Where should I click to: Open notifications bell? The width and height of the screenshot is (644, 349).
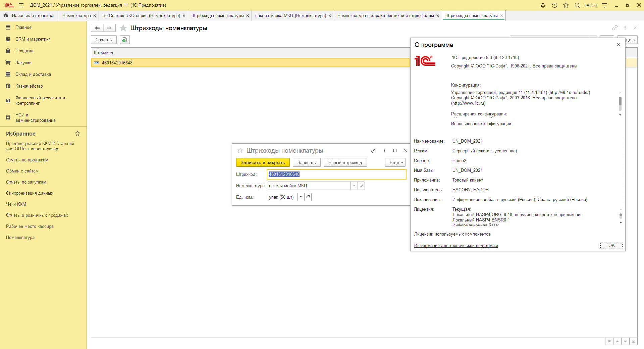(x=543, y=5)
